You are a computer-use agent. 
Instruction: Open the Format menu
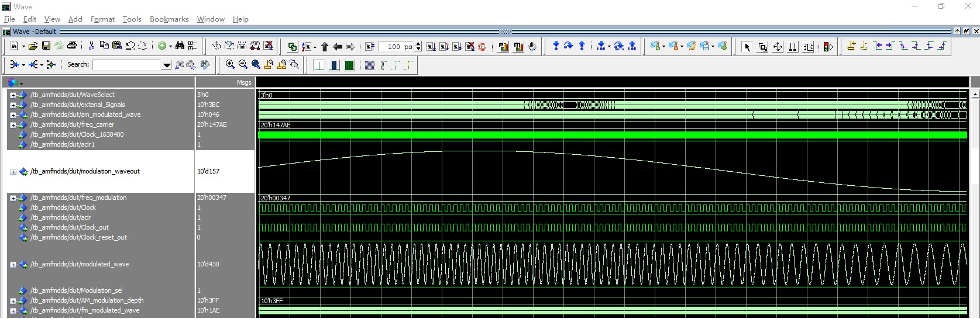click(x=102, y=19)
